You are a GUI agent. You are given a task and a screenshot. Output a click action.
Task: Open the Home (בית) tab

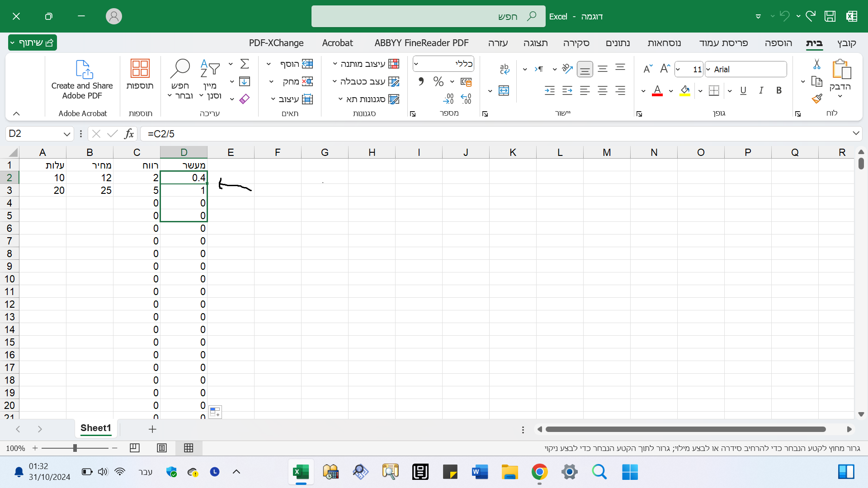tap(814, 43)
